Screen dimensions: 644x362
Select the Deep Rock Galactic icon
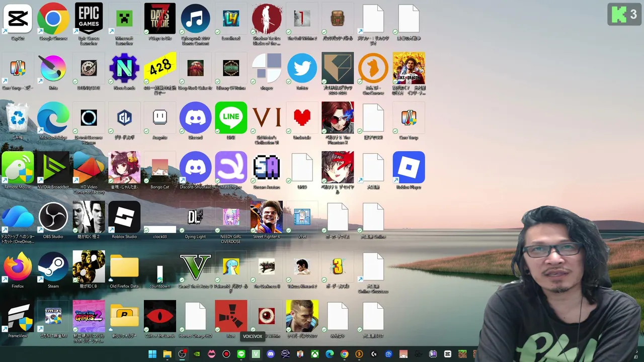pyautogui.click(x=195, y=68)
